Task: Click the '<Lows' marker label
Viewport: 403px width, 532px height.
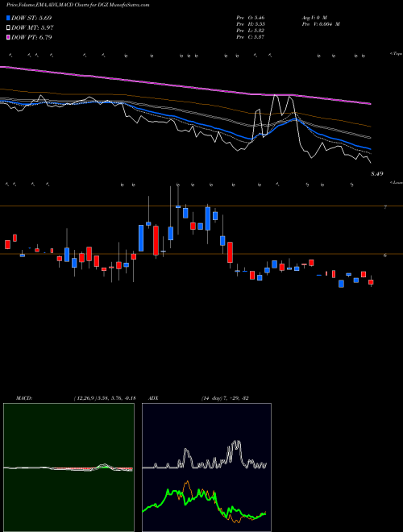Action: coord(396,182)
